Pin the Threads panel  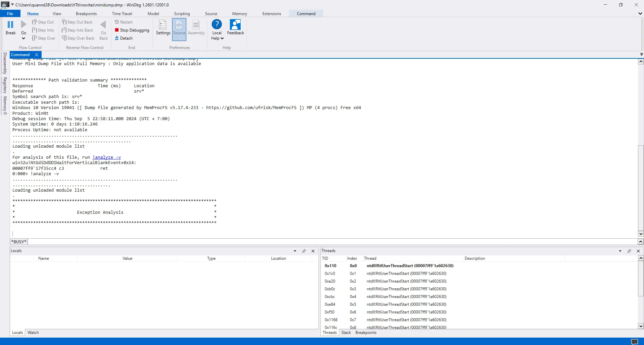tap(629, 251)
